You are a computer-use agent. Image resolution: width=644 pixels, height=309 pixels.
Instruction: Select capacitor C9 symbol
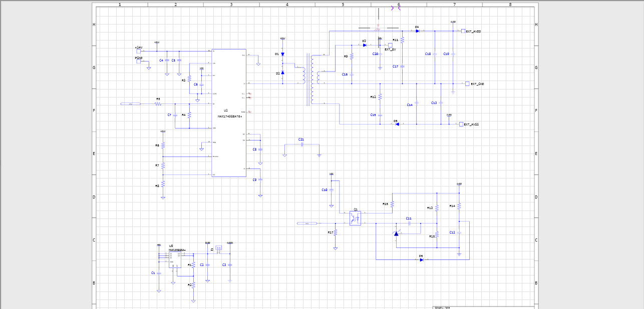tap(260, 179)
